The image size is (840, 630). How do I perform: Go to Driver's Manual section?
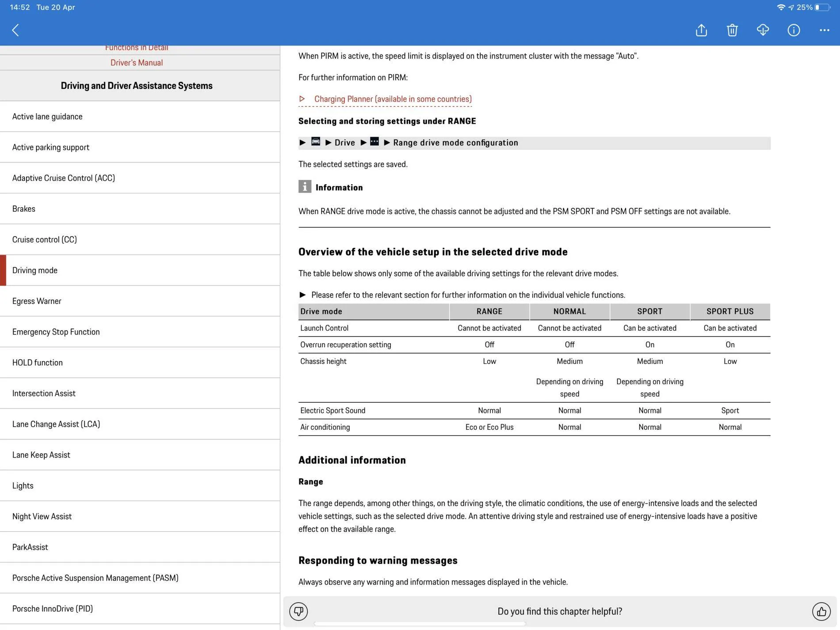coord(137,63)
